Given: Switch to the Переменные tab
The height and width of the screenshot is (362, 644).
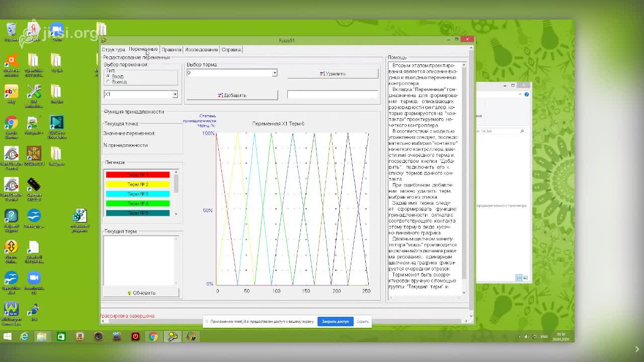Looking at the screenshot, I should [143, 49].
